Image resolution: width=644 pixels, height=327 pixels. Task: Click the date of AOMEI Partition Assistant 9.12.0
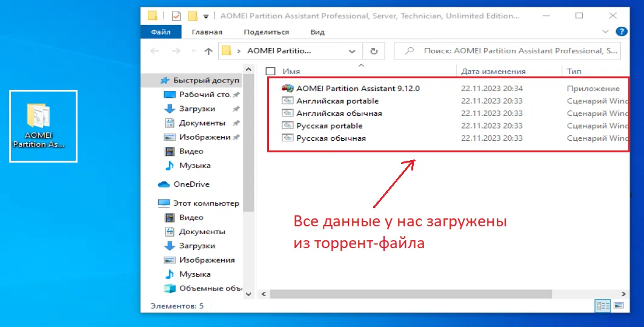[x=491, y=89]
